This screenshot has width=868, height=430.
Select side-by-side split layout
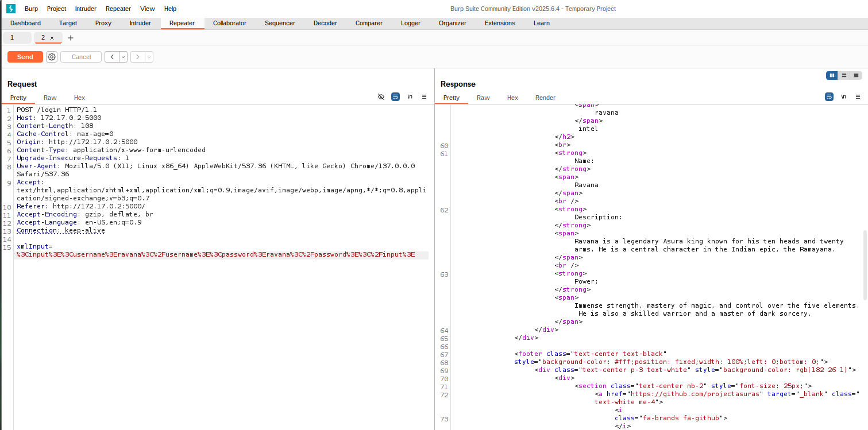[x=832, y=75]
